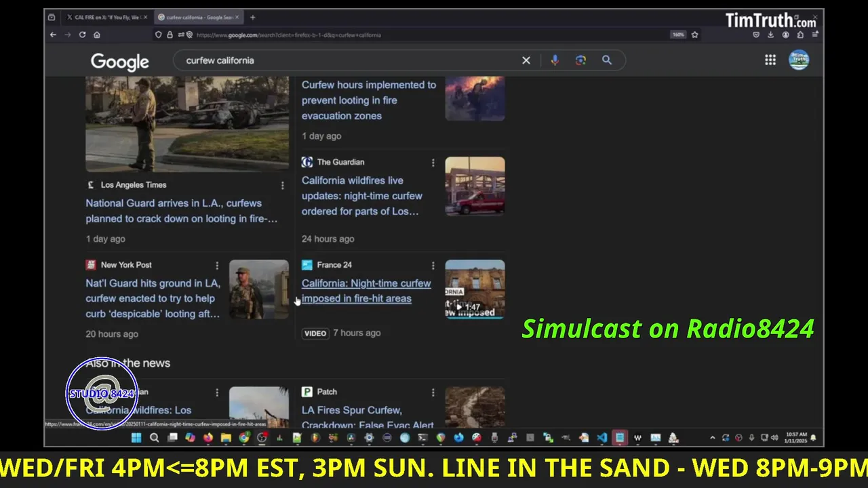Open the sheriff deputy photo thumbnail
Viewport: 868px width, 488px height.
tap(187, 124)
